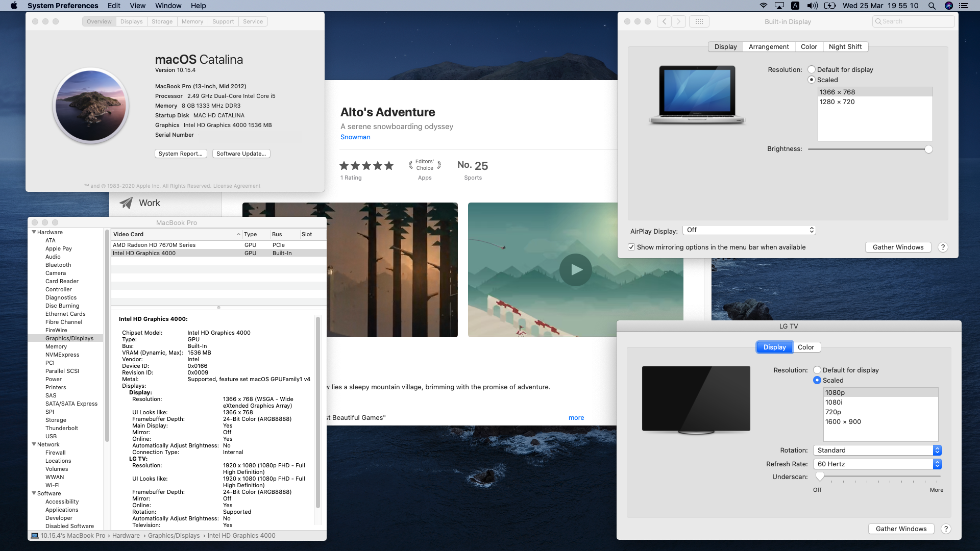Open Color tab in LG TV window
This screenshot has height=551, width=980.
point(806,347)
